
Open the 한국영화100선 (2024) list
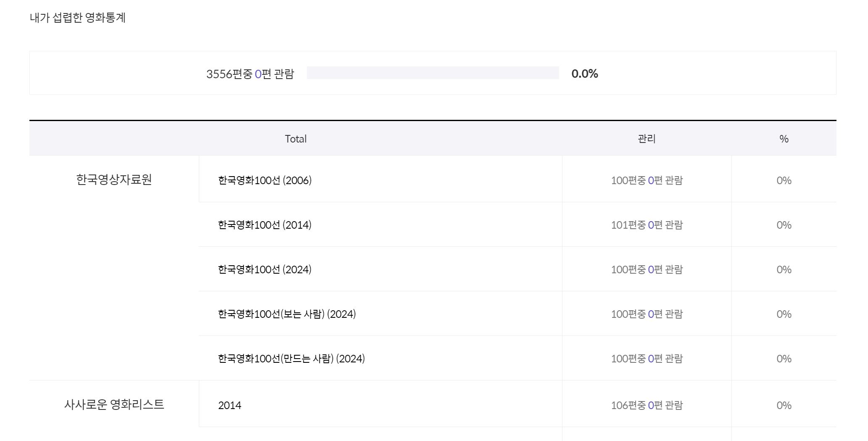[x=265, y=269]
